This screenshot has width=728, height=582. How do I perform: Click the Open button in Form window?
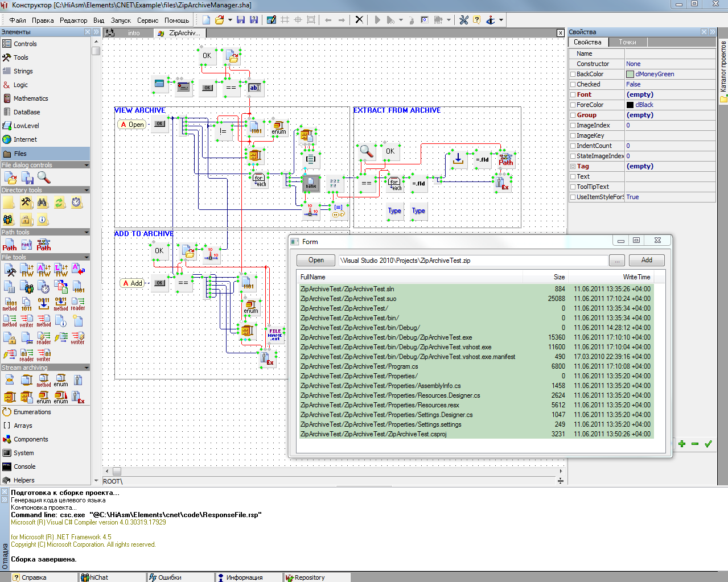click(x=316, y=261)
